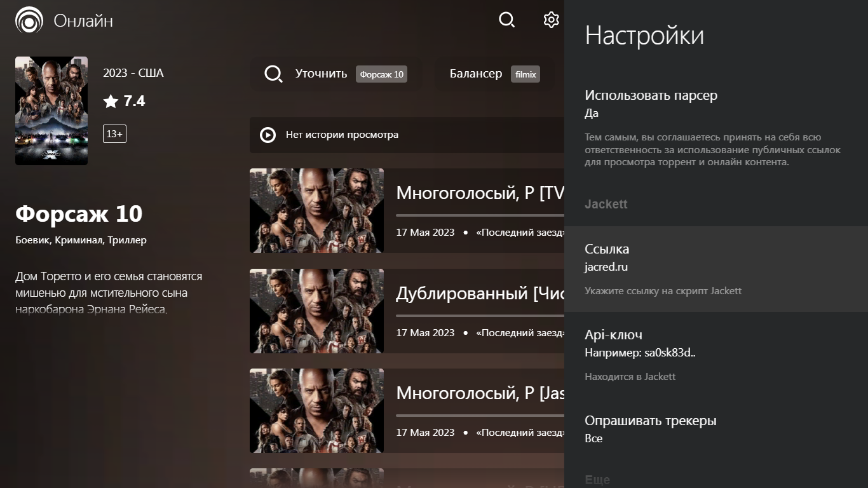Click the Форсаж 10 search tag
This screenshot has width=868, height=488.
click(x=381, y=74)
